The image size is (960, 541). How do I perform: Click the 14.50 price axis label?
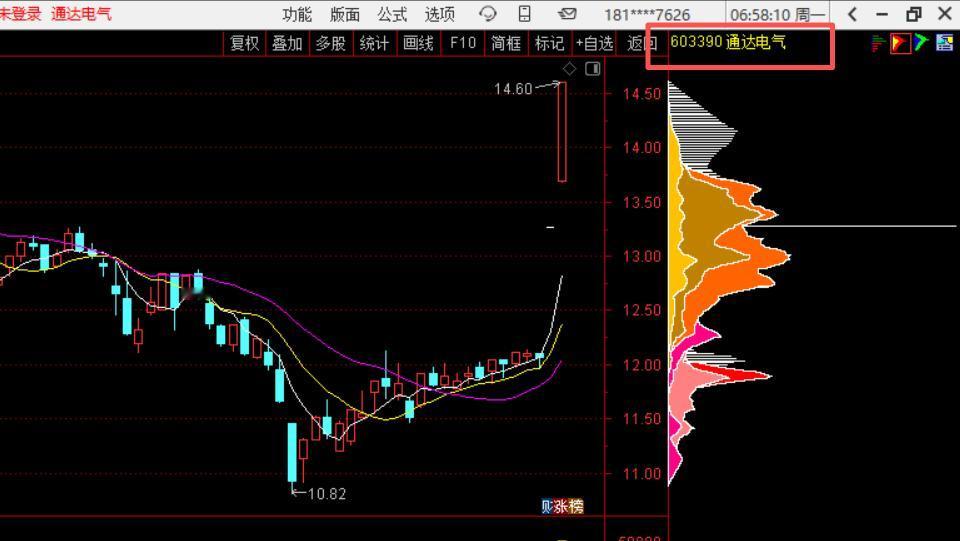(x=642, y=94)
